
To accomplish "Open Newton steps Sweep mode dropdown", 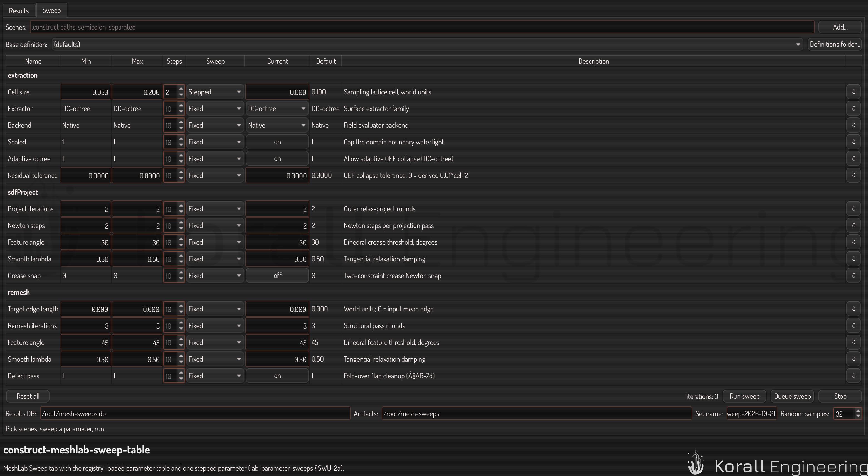I will [215, 225].
